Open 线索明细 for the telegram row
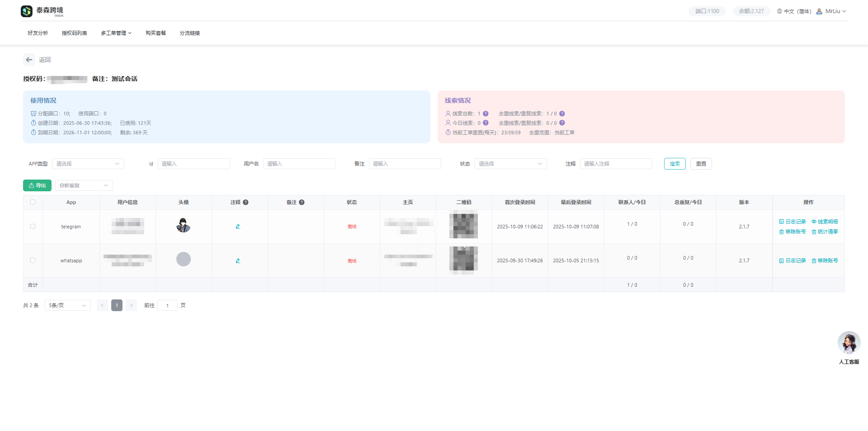The width and height of the screenshot is (868, 431). coord(825,222)
